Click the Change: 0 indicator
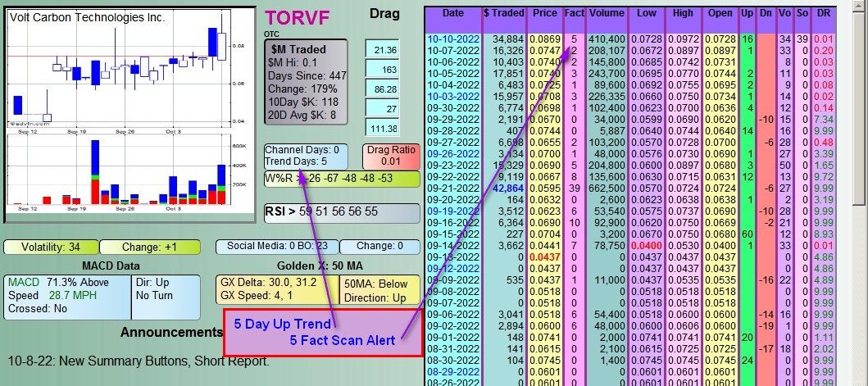This screenshot has height=386, width=868. pyautogui.click(x=380, y=247)
